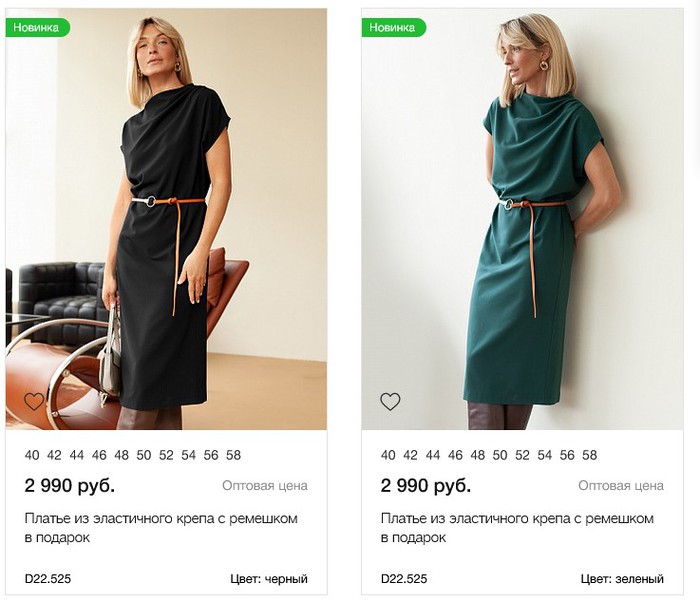Click Оптовая цена label on green dress card
700x601 pixels.
(621, 486)
